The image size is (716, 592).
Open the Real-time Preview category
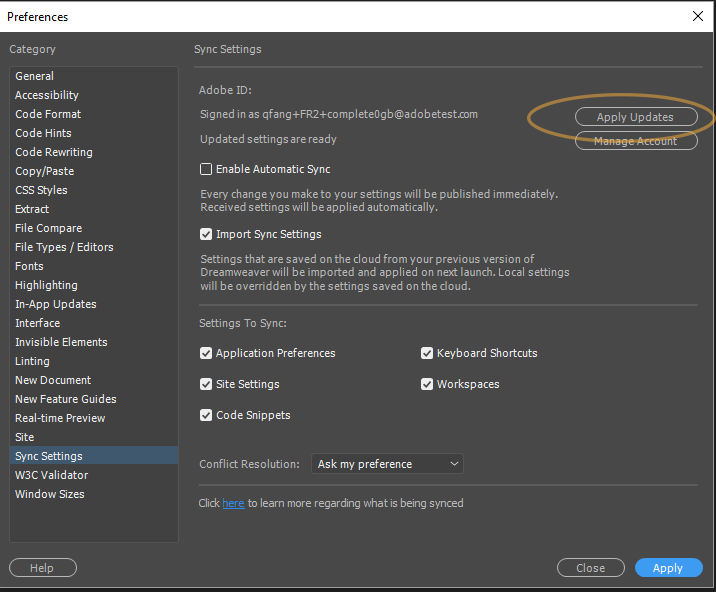[60, 418]
